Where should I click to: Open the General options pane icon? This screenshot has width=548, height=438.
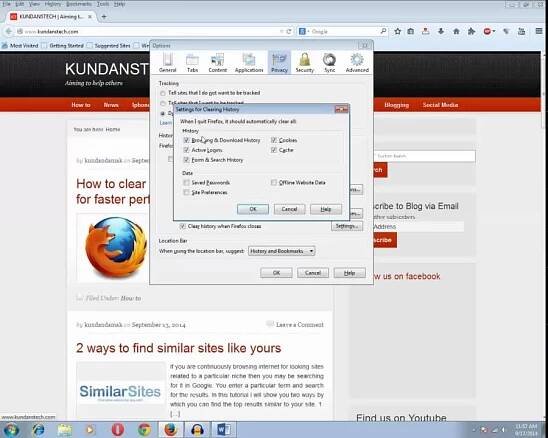[x=167, y=63]
